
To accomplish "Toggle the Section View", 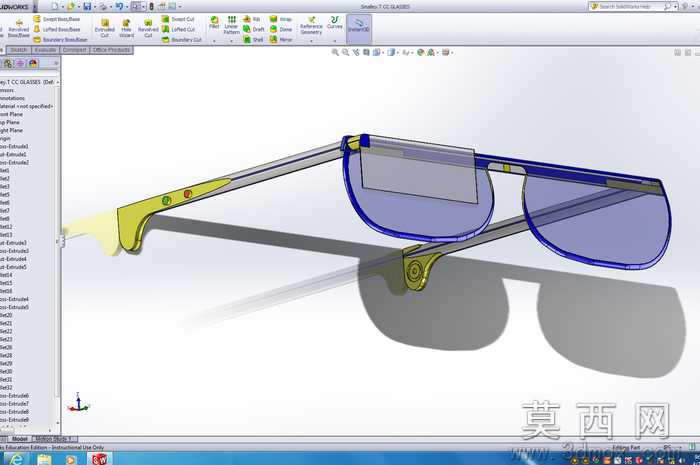I will 366,53.
